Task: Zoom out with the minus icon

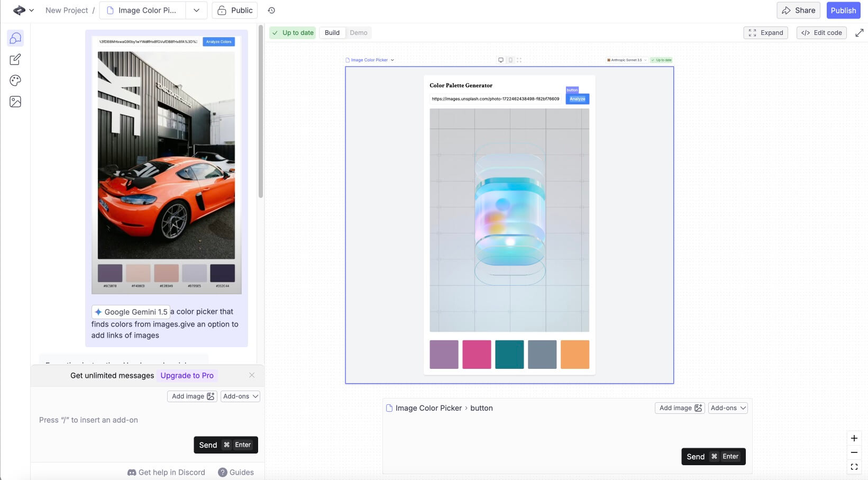Action: click(x=854, y=452)
